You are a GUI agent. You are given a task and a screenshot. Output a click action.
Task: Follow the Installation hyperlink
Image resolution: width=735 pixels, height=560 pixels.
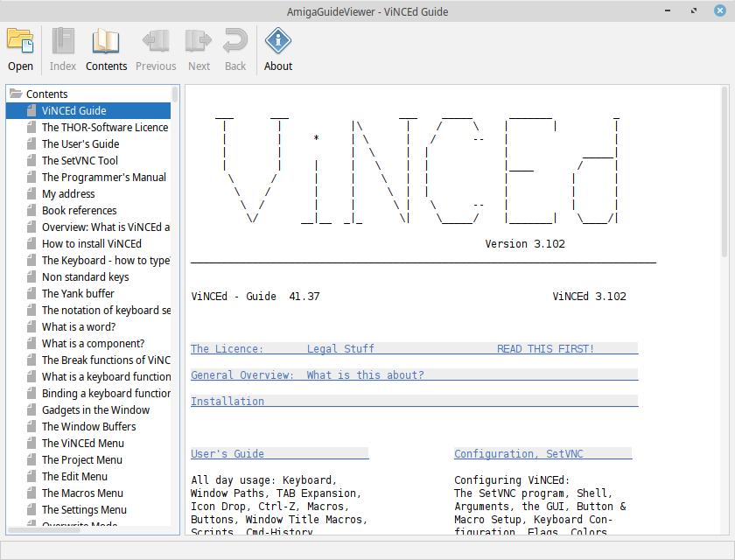pyautogui.click(x=227, y=402)
